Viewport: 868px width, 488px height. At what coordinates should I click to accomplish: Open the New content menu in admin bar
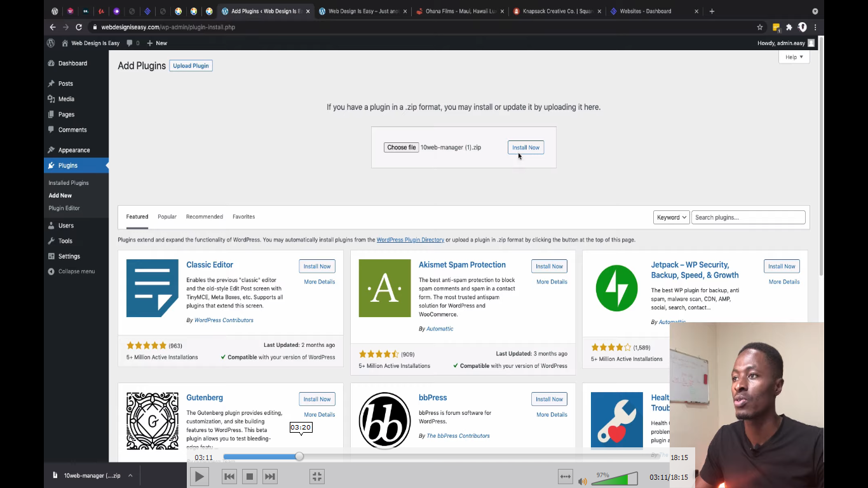[157, 43]
